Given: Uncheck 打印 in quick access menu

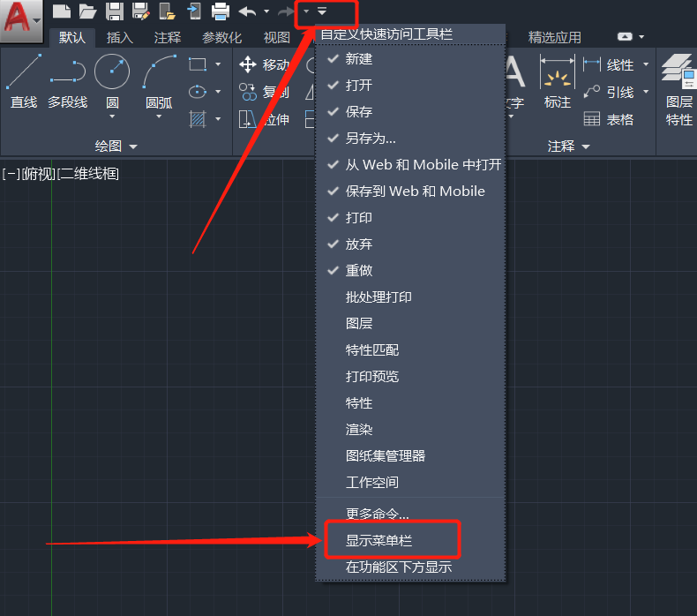Looking at the screenshot, I should coord(410,217).
